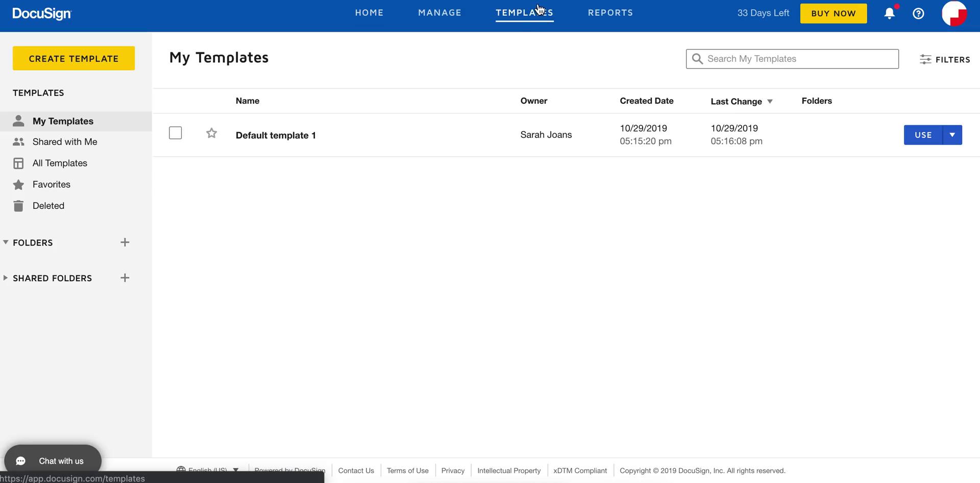
Task: Open the help menu icon
Action: point(918,13)
